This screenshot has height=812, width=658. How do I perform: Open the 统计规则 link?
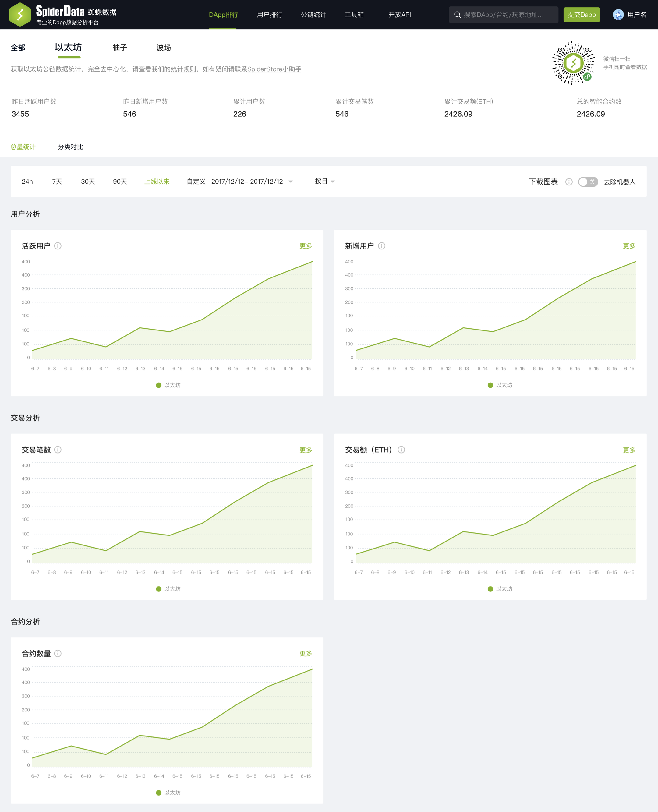183,69
